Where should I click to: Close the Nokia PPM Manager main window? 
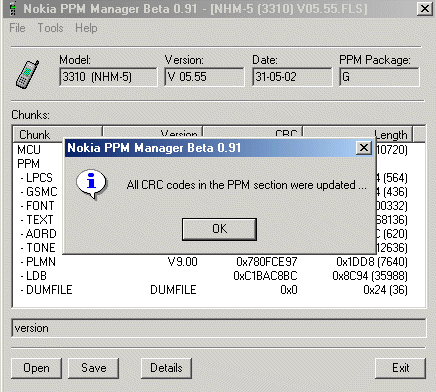(x=425, y=9)
